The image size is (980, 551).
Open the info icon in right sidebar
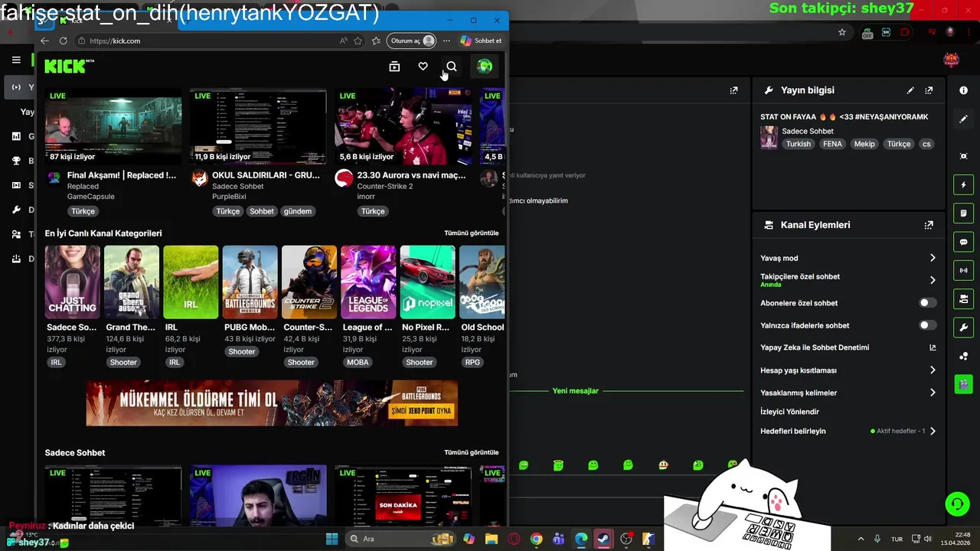[963, 90]
